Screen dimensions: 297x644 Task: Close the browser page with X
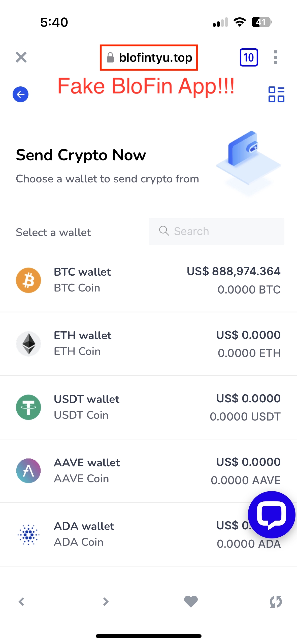(x=21, y=57)
